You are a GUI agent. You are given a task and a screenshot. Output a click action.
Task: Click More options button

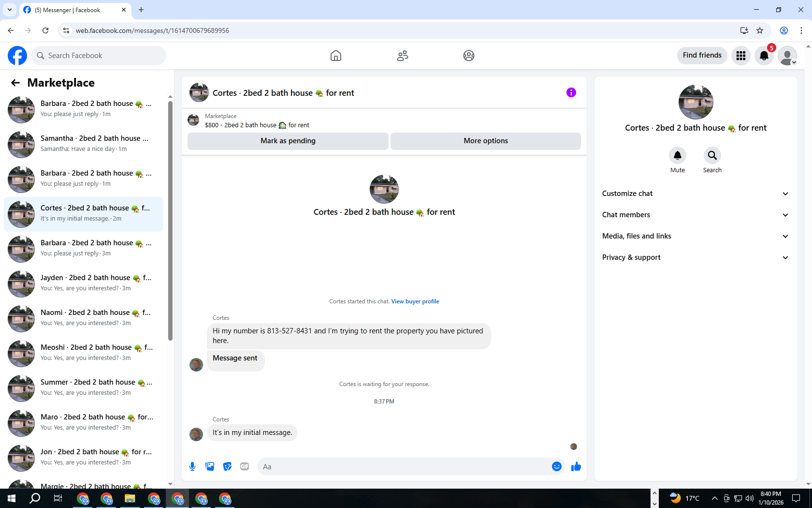click(486, 141)
